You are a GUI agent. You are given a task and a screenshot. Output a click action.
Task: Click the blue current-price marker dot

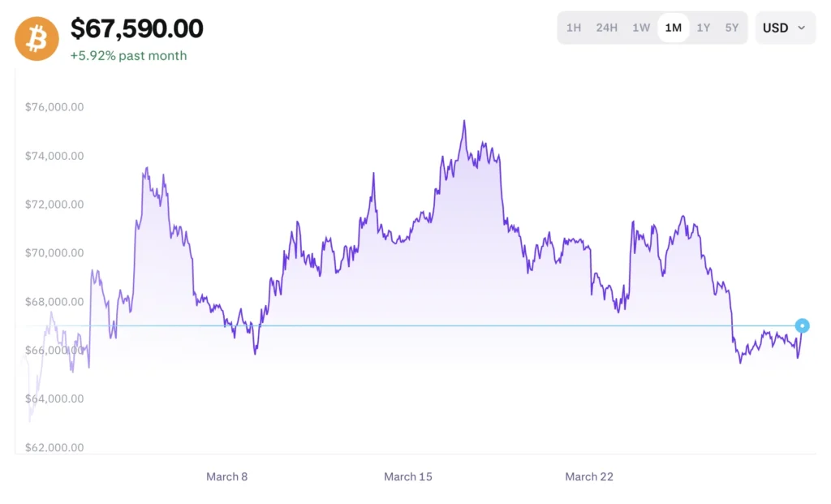803,326
